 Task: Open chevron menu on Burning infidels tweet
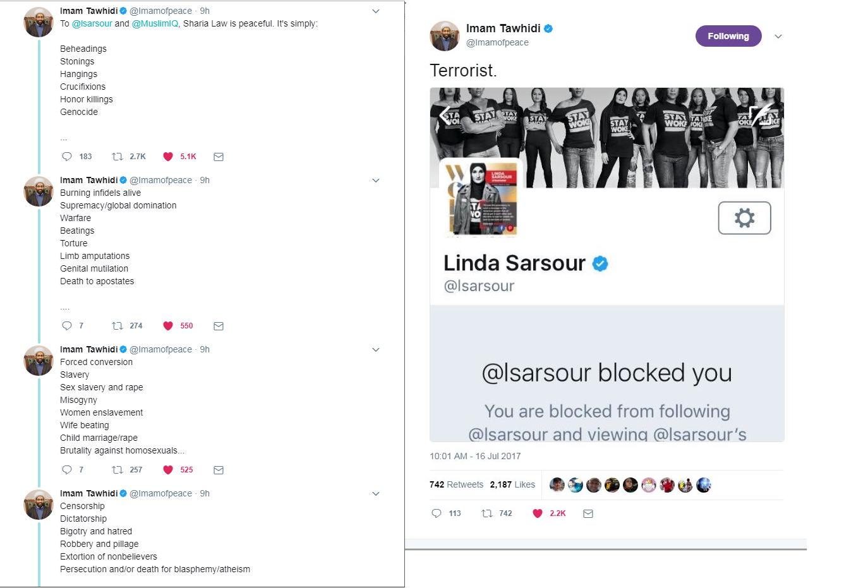pyautogui.click(x=376, y=181)
